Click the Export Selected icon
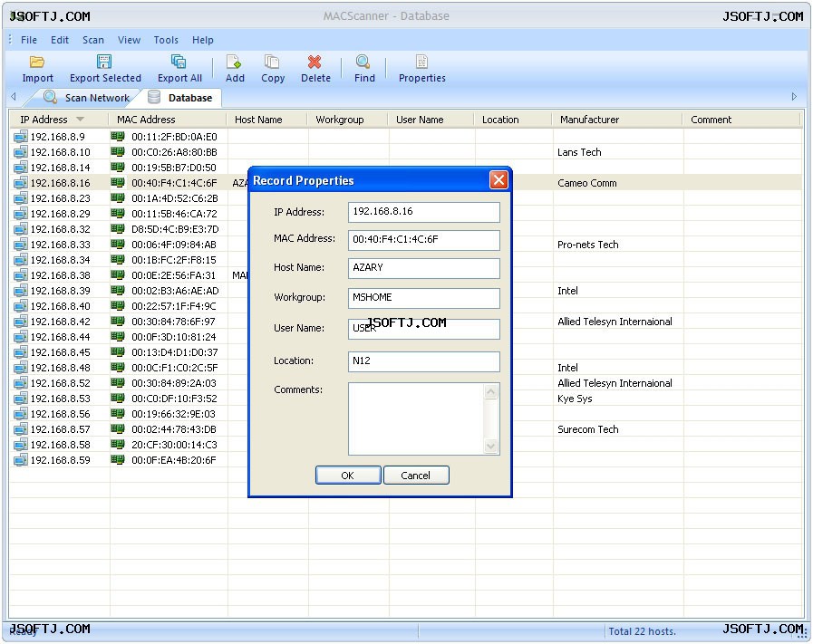Image resolution: width=813 pixels, height=644 pixels. (x=104, y=62)
